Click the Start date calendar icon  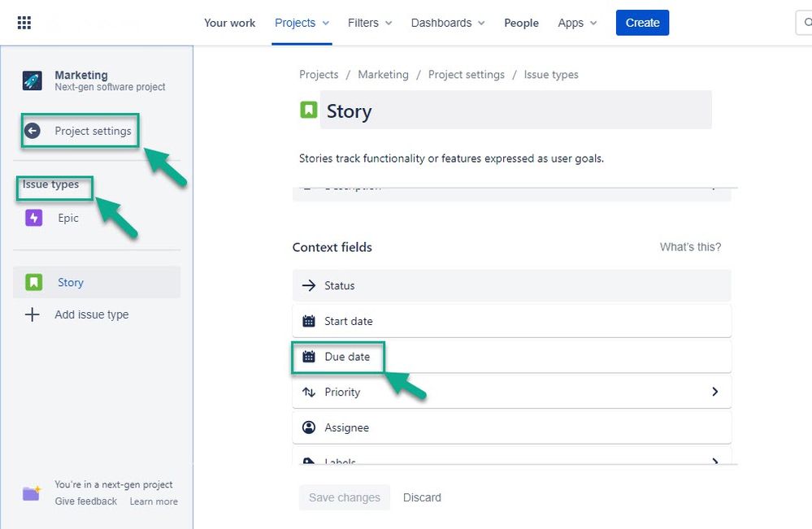[x=309, y=322]
